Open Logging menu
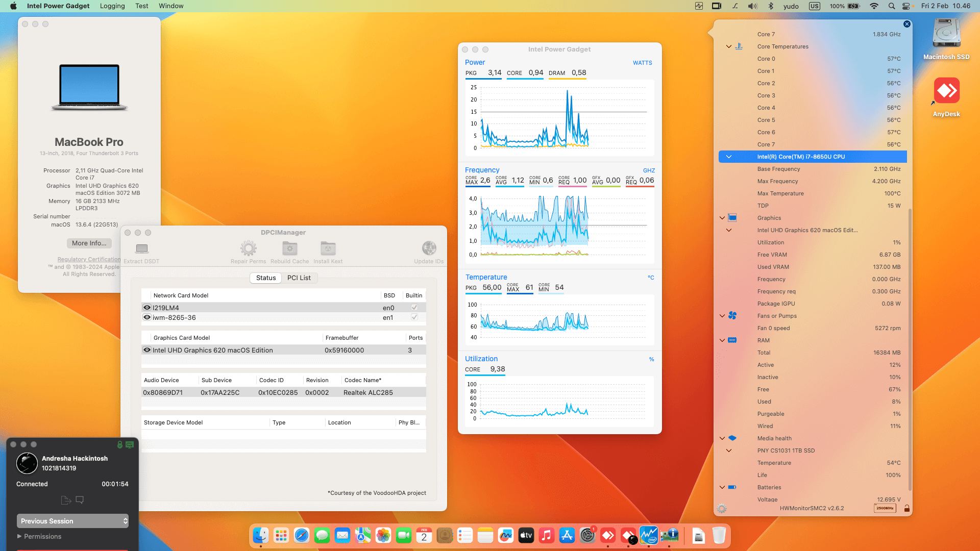Image resolution: width=980 pixels, height=551 pixels. (112, 6)
